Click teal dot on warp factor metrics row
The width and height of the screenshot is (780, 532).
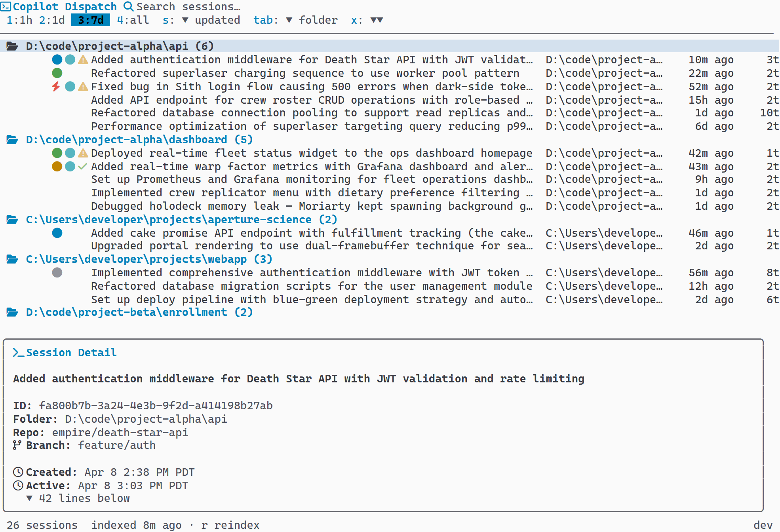point(70,167)
